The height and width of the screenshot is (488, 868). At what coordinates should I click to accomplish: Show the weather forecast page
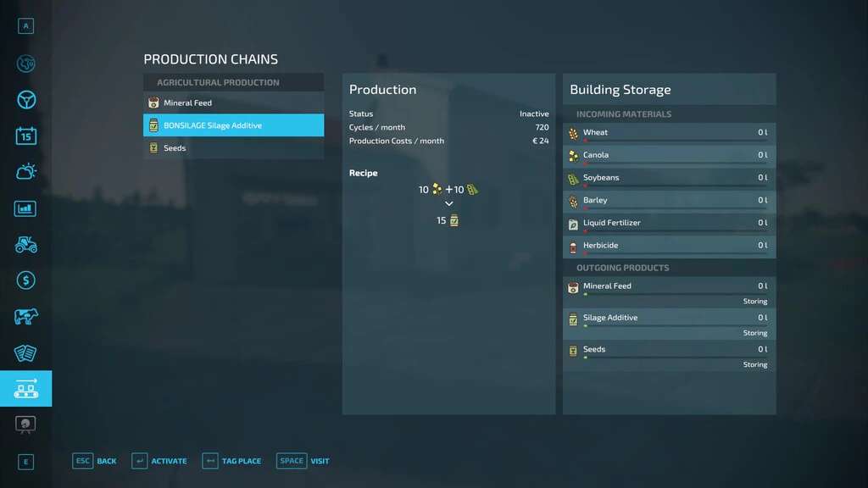tap(25, 172)
